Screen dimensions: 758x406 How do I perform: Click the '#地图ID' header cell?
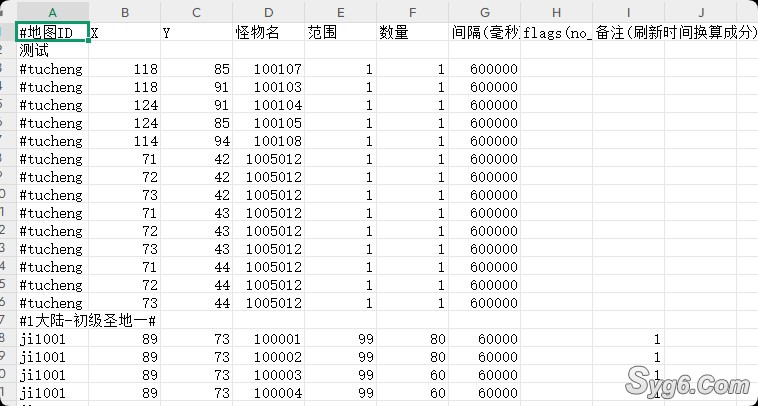pyautogui.click(x=52, y=32)
